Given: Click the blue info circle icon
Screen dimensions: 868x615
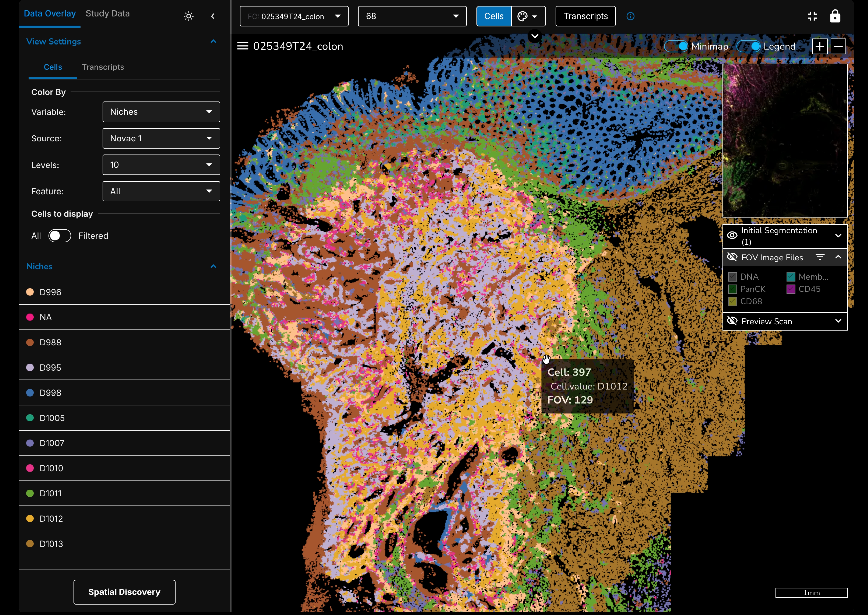Looking at the screenshot, I should coord(630,16).
